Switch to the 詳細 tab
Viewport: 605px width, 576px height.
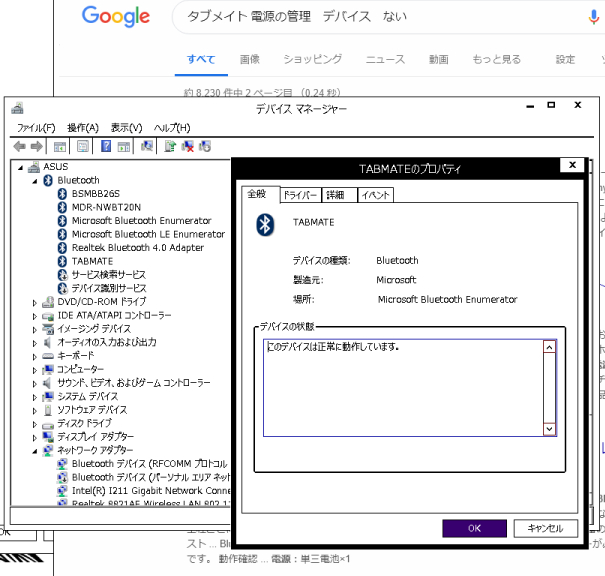(335, 195)
